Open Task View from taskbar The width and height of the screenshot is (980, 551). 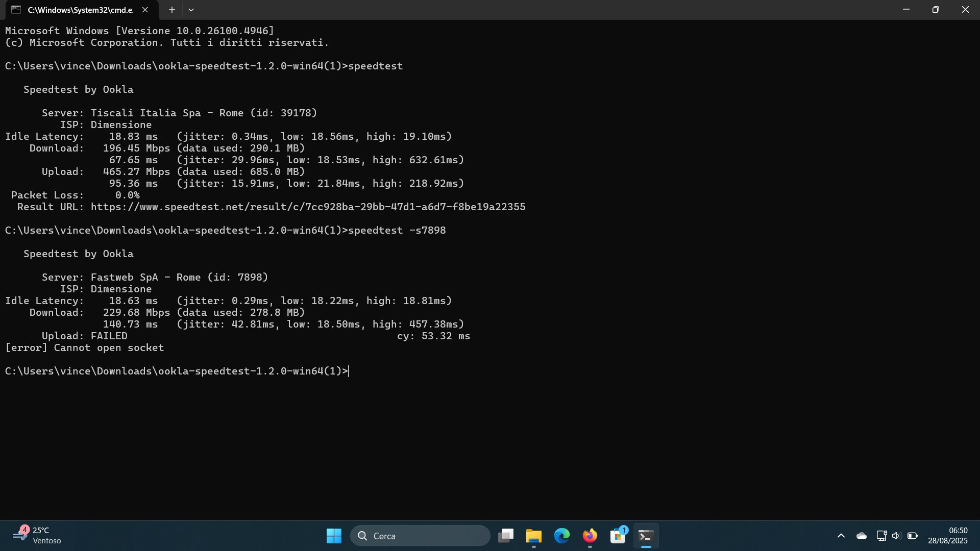[506, 536]
